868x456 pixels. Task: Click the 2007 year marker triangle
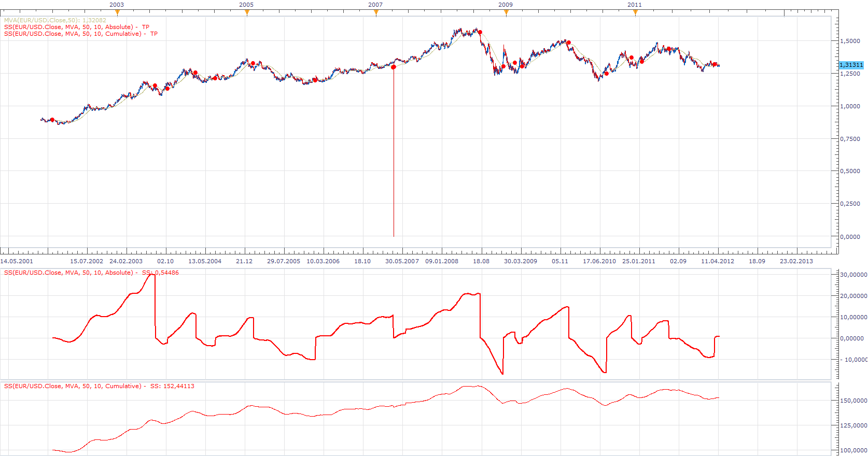point(376,13)
